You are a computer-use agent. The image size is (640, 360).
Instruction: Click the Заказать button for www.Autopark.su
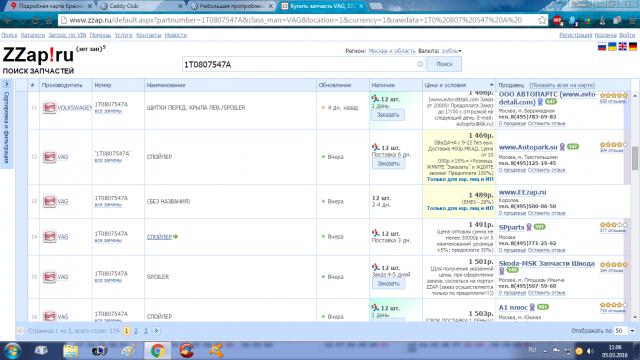[x=388, y=163]
